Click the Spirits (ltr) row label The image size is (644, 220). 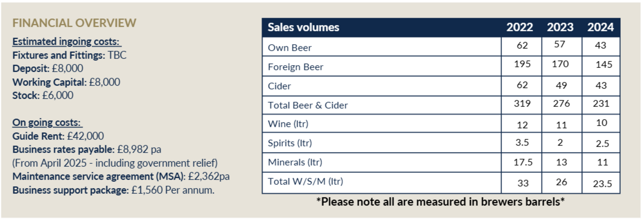[290, 143]
